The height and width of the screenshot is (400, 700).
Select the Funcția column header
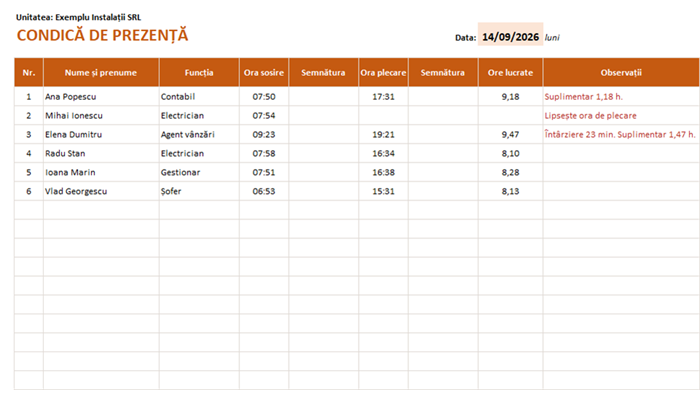point(199,72)
